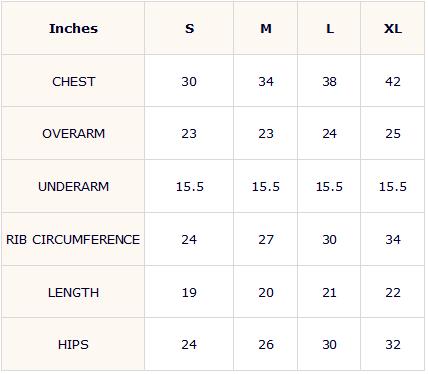The height and width of the screenshot is (374, 428).
Task: Select the S size column header
Action: coord(189,28)
